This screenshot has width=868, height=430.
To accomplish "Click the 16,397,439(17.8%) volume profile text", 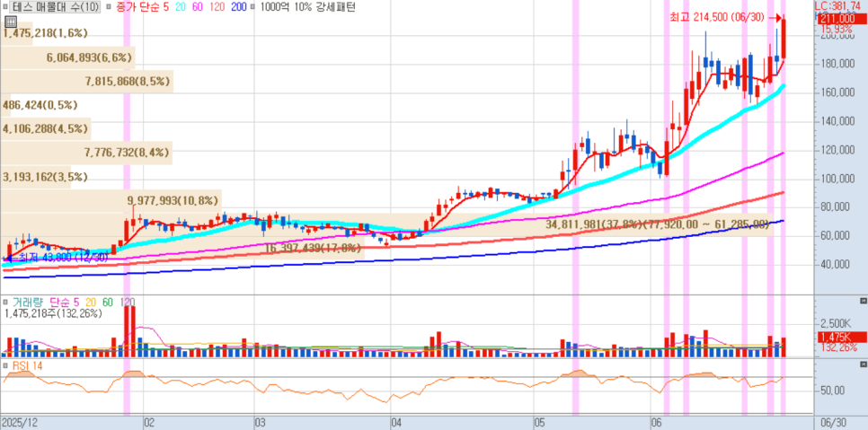I will click(x=314, y=249).
